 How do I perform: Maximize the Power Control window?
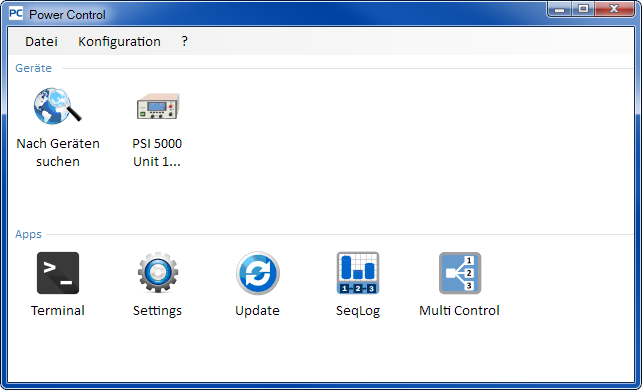click(583, 9)
